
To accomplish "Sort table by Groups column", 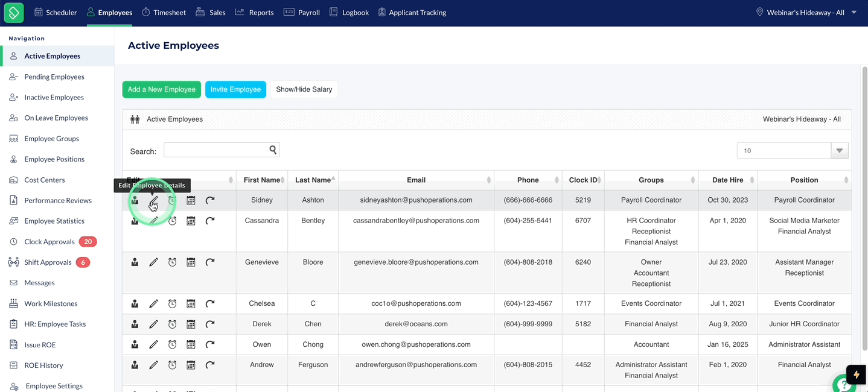I will pyautogui.click(x=651, y=180).
